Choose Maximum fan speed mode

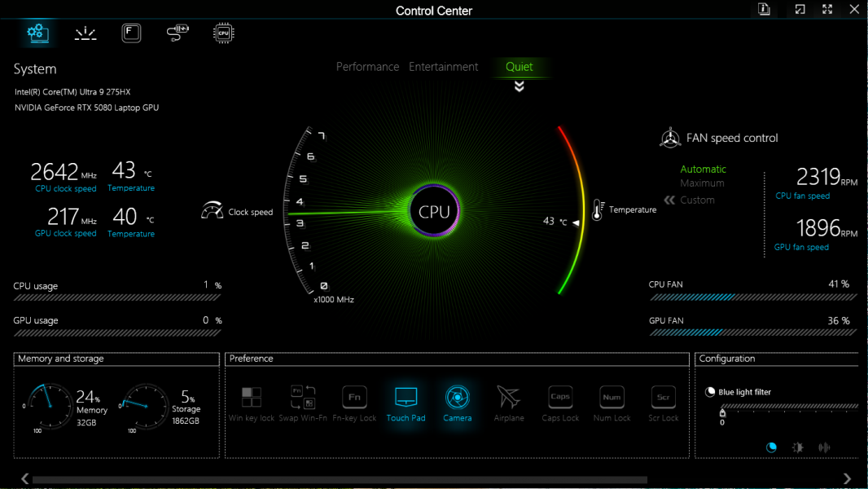(x=702, y=183)
